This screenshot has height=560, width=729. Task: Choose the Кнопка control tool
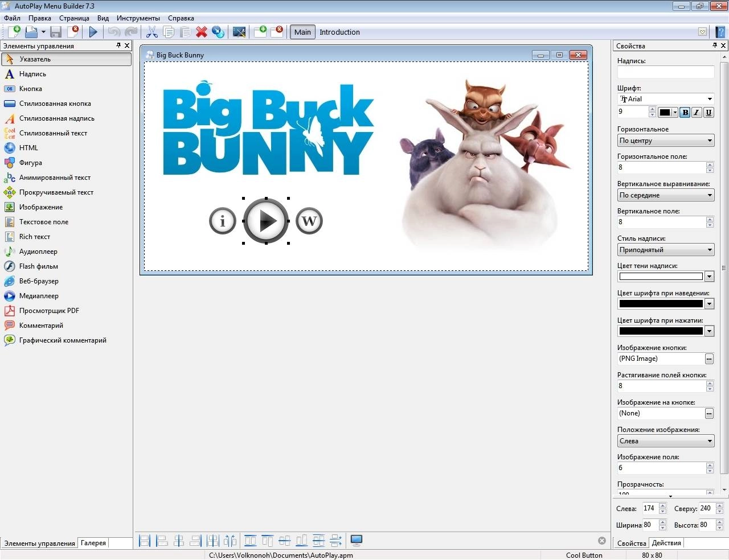click(x=66, y=89)
